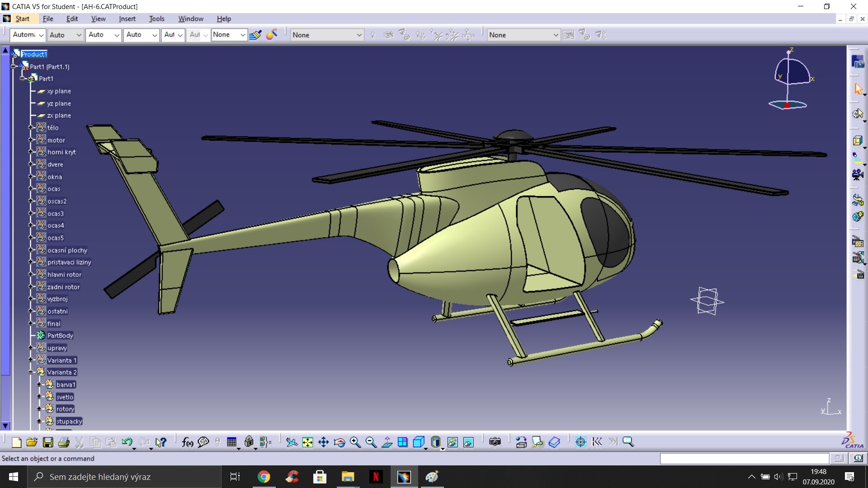
Task: Select the Rotate view tool
Action: pyautogui.click(x=339, y=442)
